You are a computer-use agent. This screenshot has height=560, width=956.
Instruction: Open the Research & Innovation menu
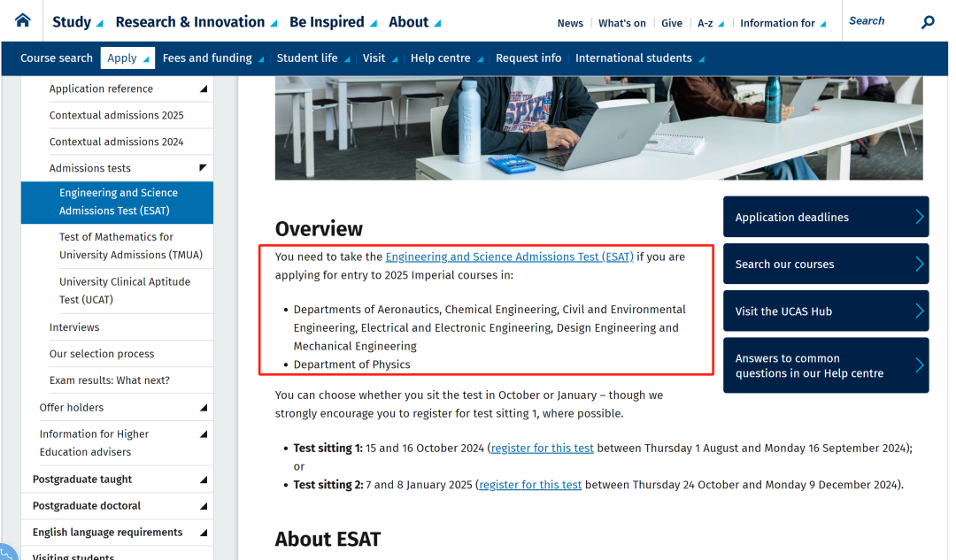(x=197, y=22)
